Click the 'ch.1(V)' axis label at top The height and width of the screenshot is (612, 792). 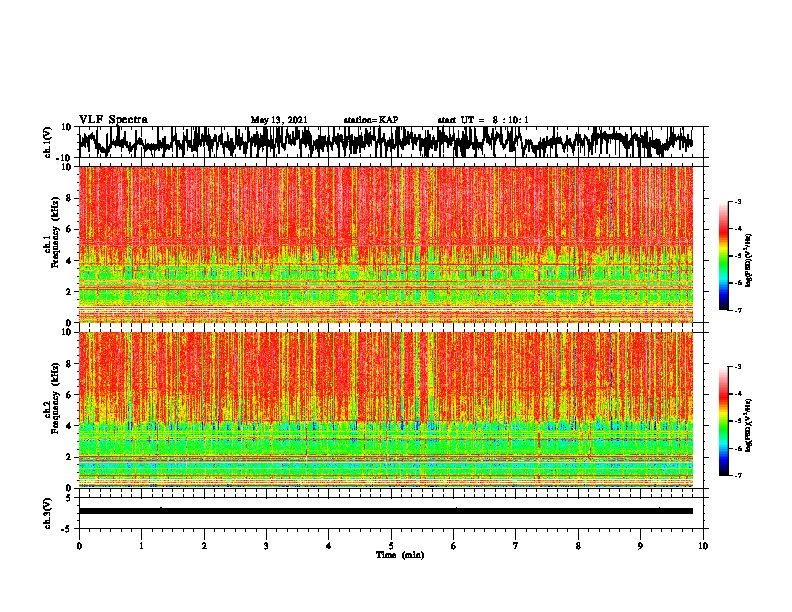click(x=48, y=142)
